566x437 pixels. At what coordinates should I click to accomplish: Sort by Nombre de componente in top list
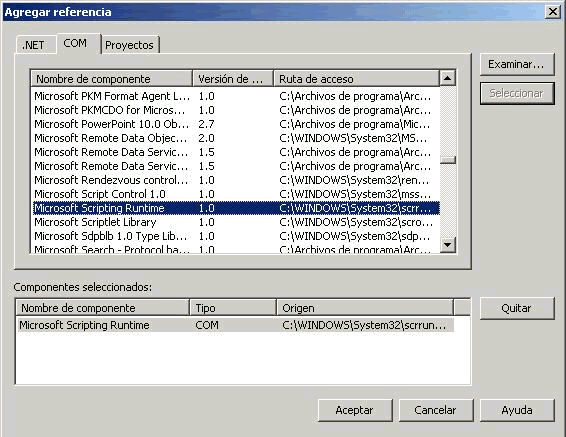(112, 79)
